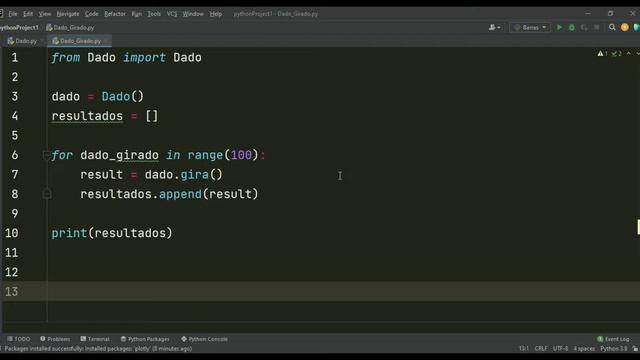640x360 pixels.
Task: Open the Run menu
Action: click(136, 14)
